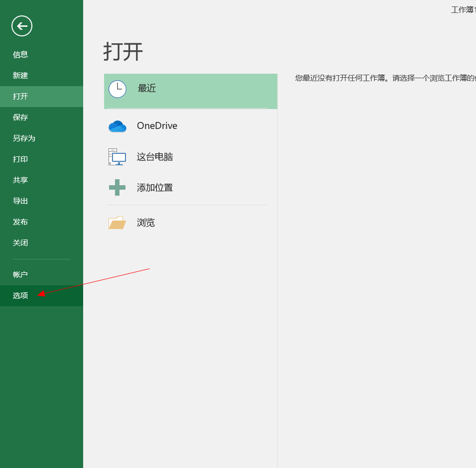
Task: Click 关闭 (Close) in the sidebar
Action: tap(20, 243)
